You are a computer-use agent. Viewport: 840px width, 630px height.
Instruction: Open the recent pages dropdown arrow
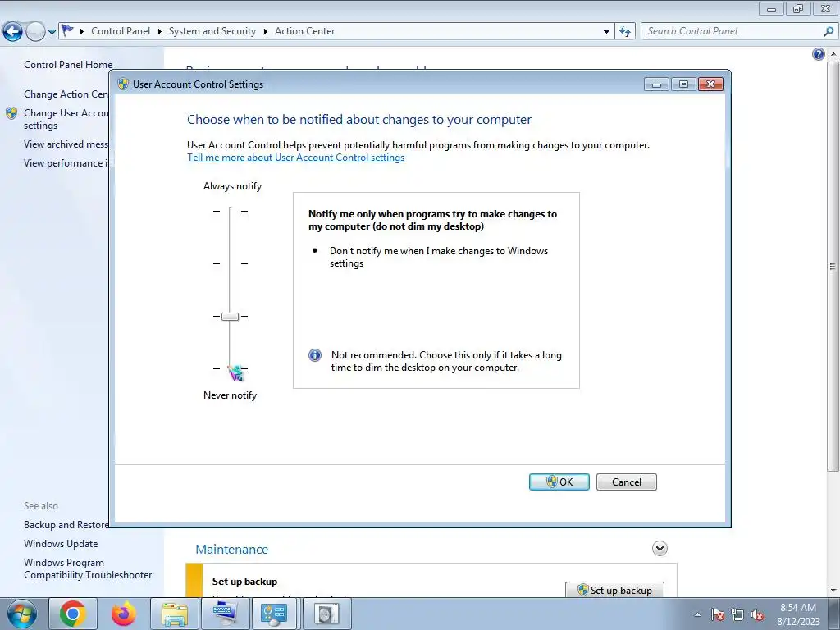(x=52, y=32)
